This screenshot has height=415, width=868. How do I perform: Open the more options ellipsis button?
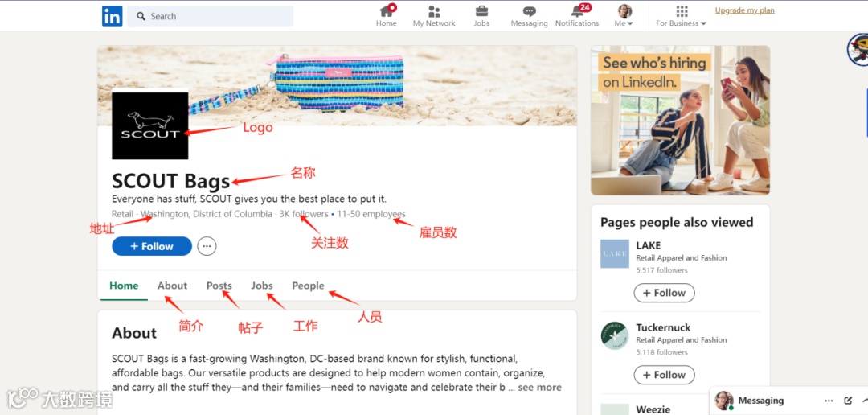pos(207,247)
